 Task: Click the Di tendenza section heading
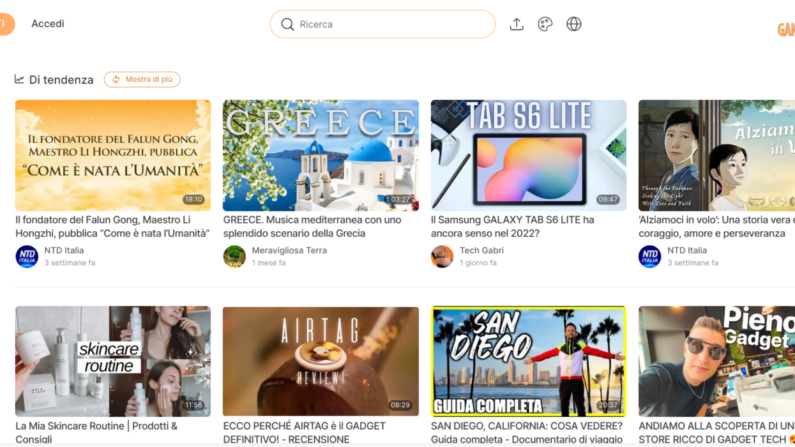[x=61, y=80]
